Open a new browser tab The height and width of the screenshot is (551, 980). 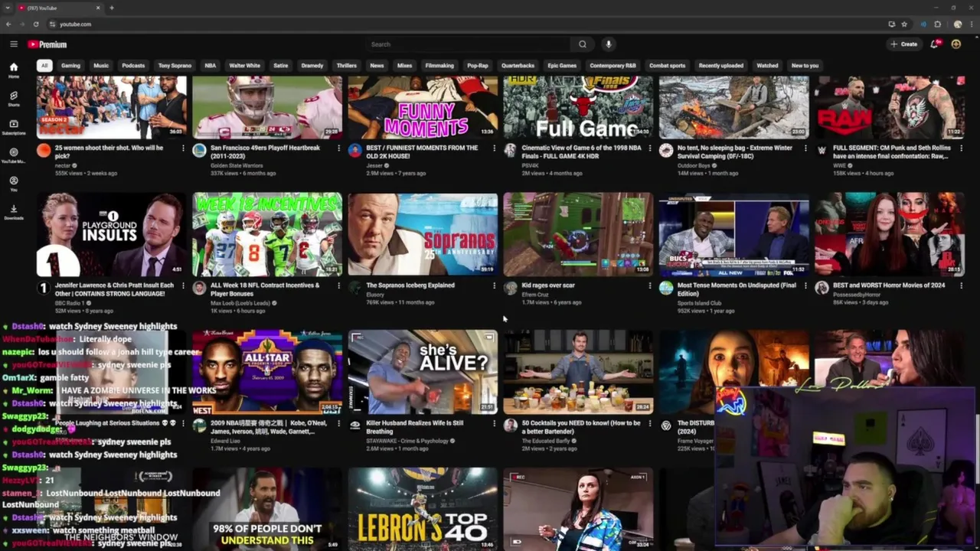[x=112, y=8]
